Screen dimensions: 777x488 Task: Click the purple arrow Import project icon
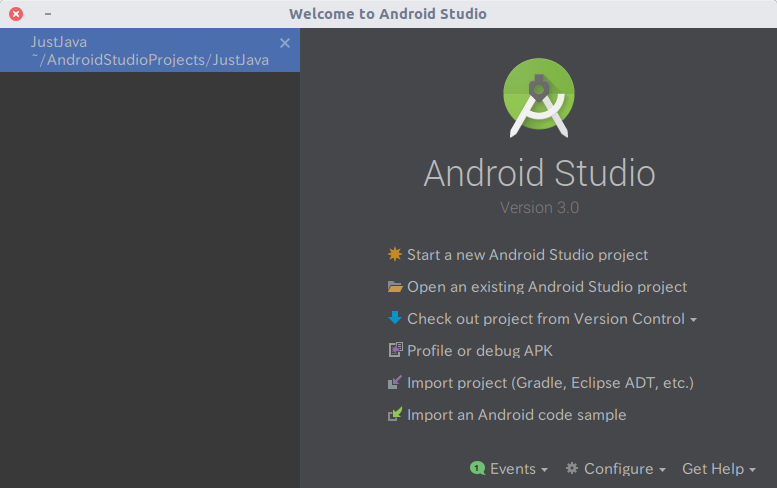pyautogui.click(x=394, y=382)
